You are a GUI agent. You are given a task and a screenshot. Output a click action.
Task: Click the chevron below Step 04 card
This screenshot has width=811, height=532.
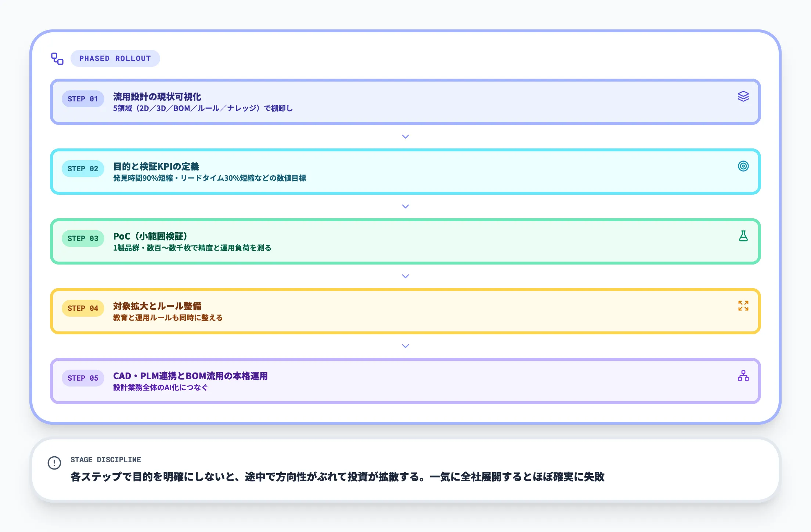point(405,346)
